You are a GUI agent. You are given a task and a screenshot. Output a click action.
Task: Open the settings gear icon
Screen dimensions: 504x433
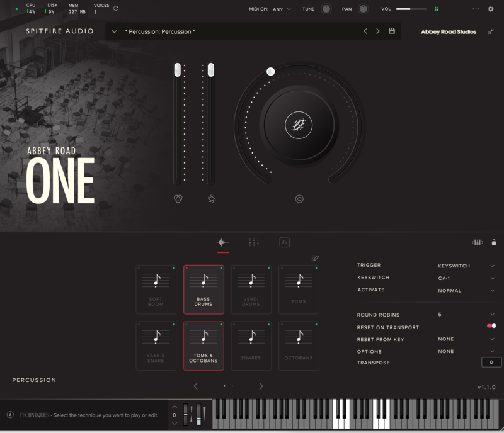(491, 9)
